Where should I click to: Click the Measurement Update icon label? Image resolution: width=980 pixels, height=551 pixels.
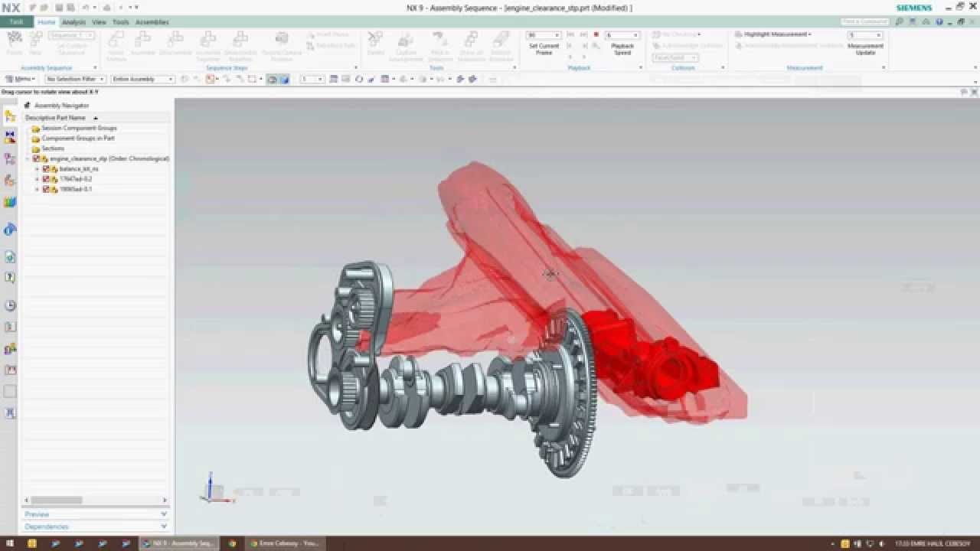tap(865, 49)
